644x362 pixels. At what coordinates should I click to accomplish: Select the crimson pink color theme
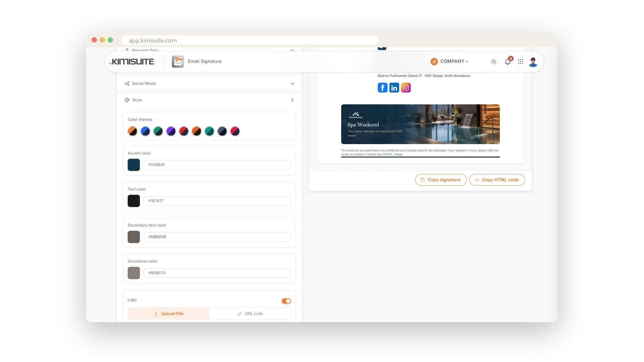click(x=235, y=131)
